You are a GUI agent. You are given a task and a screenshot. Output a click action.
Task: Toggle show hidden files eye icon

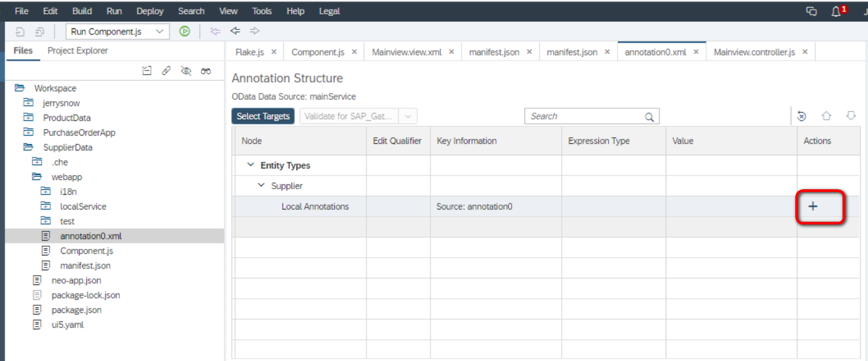186,71
